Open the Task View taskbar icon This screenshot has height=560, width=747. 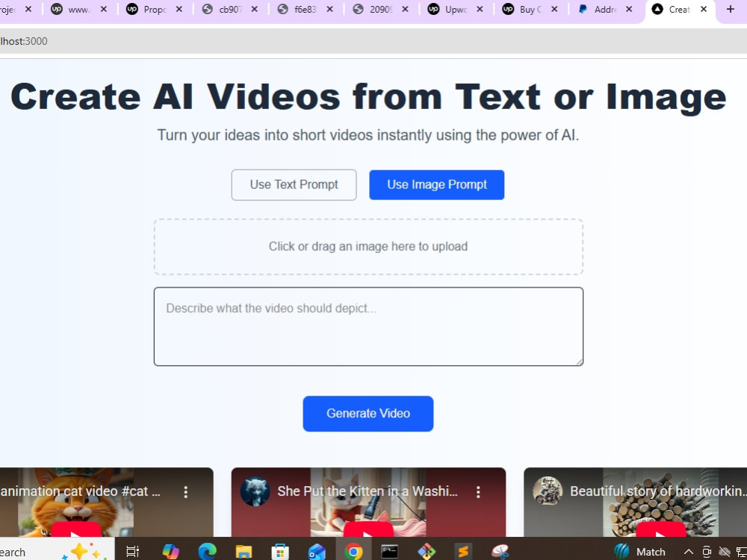pyautogui.click(x=132, y=552)
